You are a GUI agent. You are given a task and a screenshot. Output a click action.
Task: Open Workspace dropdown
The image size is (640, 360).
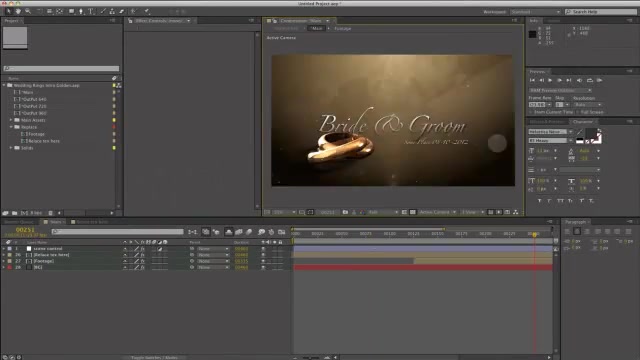click(536, 12)
